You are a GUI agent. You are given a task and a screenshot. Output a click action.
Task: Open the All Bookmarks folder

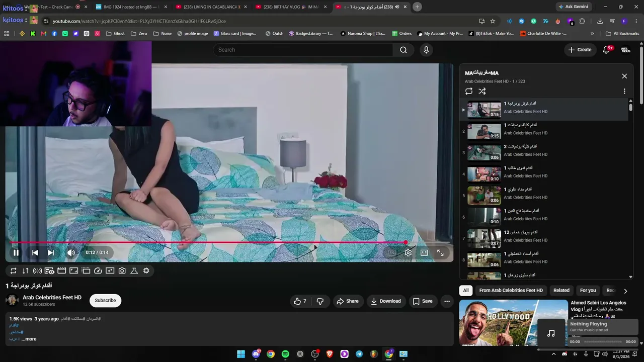point(622,34)
